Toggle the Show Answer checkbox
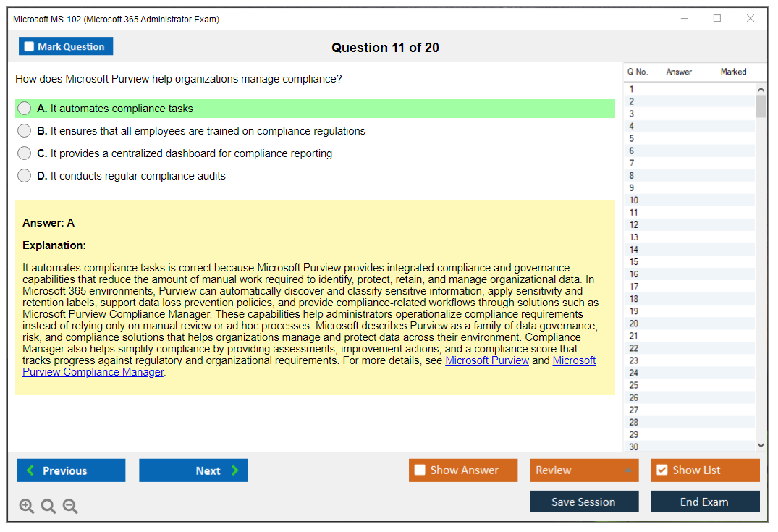778x532 pixels. [420, 470]
